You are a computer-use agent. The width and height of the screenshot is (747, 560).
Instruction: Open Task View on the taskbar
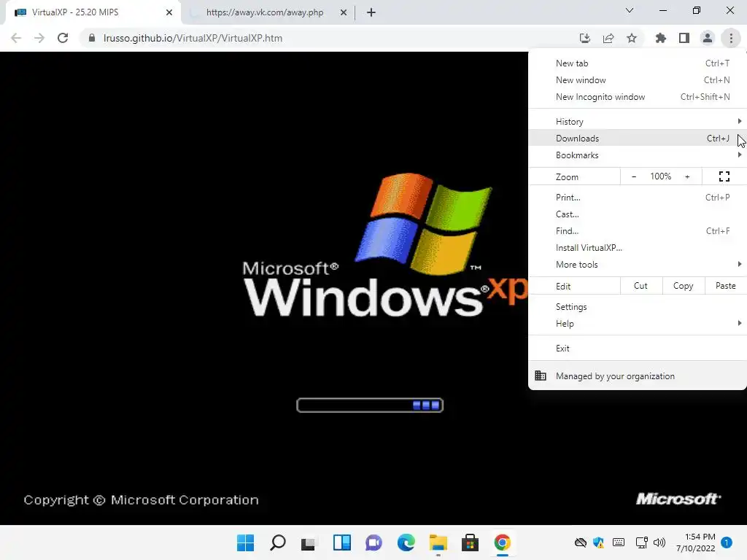309,542
